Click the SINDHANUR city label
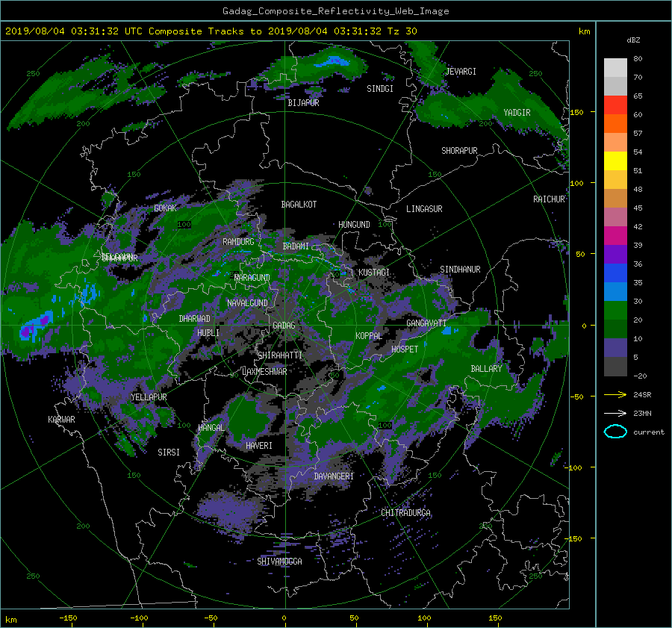672x628 pixels. (460, 270)
